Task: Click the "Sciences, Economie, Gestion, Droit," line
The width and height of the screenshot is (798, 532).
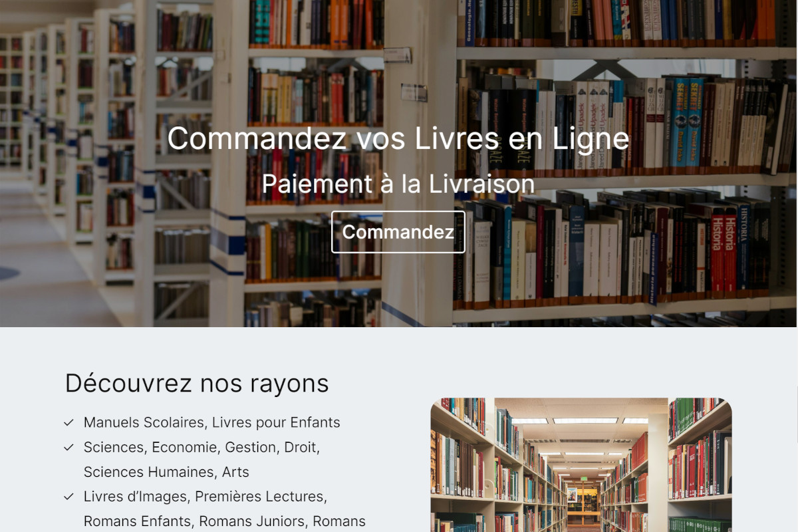Action: click(x=202, y=448)
